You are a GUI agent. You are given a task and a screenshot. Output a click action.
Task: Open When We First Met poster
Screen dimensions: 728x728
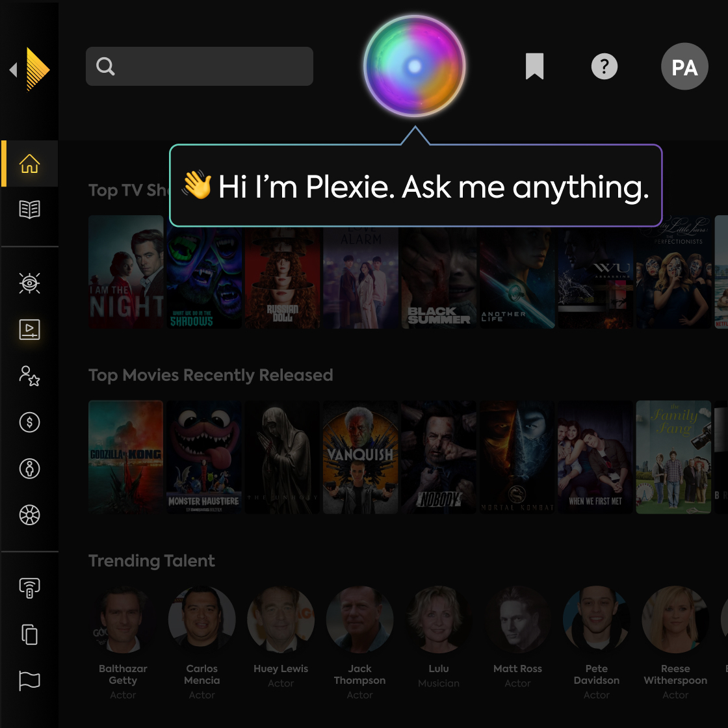[x=595, y=457]
